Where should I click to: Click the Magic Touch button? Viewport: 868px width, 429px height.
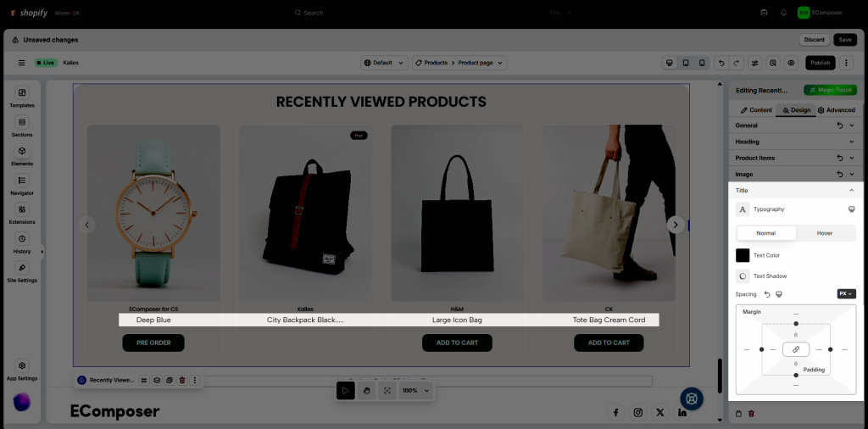(832, 90)
